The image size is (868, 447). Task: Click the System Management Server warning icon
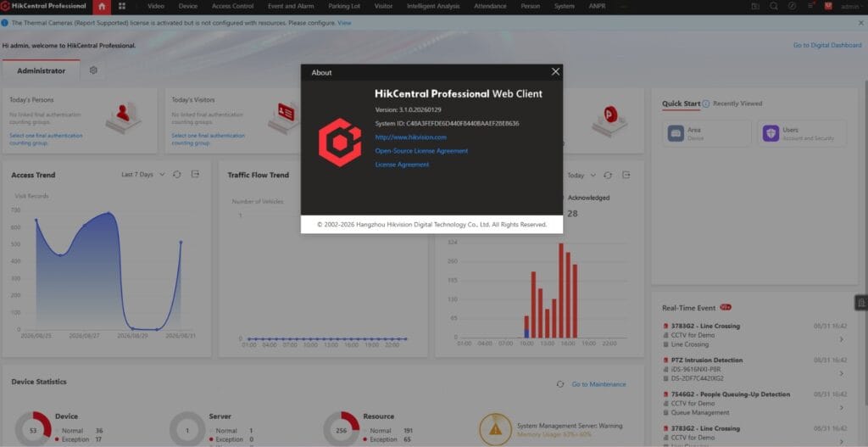[495, 429]
